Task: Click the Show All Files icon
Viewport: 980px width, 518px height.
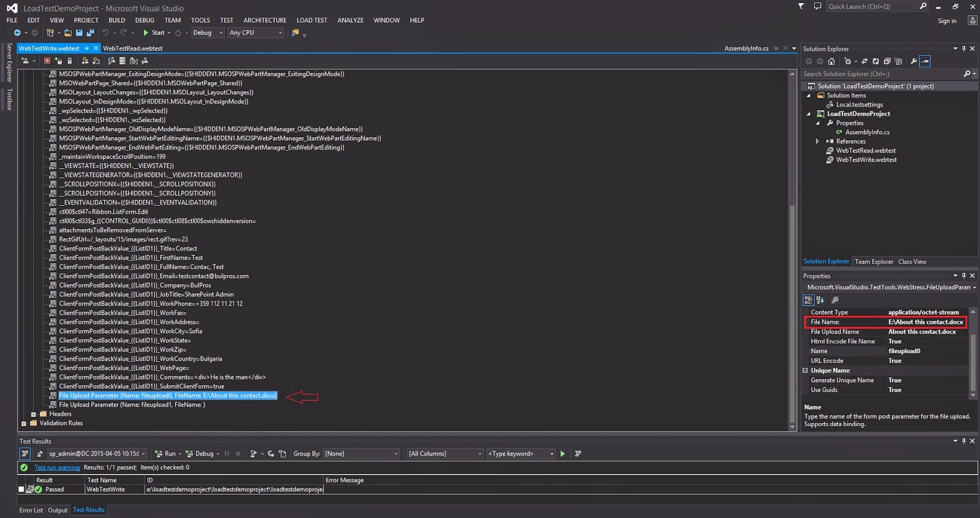Action: [x=898, y=61]
